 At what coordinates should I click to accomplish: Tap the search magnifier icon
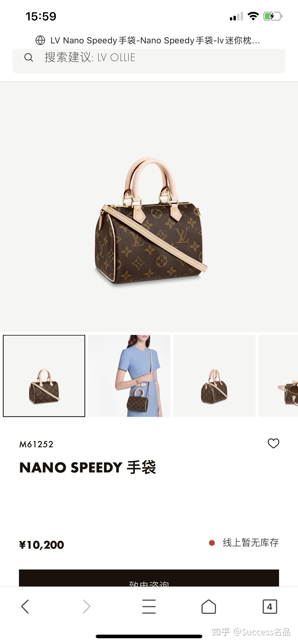[x=29, y=57]
